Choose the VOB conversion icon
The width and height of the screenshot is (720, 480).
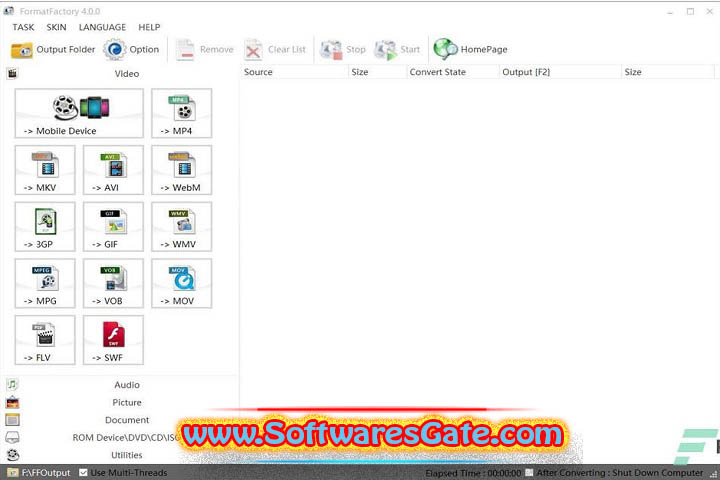coord(113,283)
